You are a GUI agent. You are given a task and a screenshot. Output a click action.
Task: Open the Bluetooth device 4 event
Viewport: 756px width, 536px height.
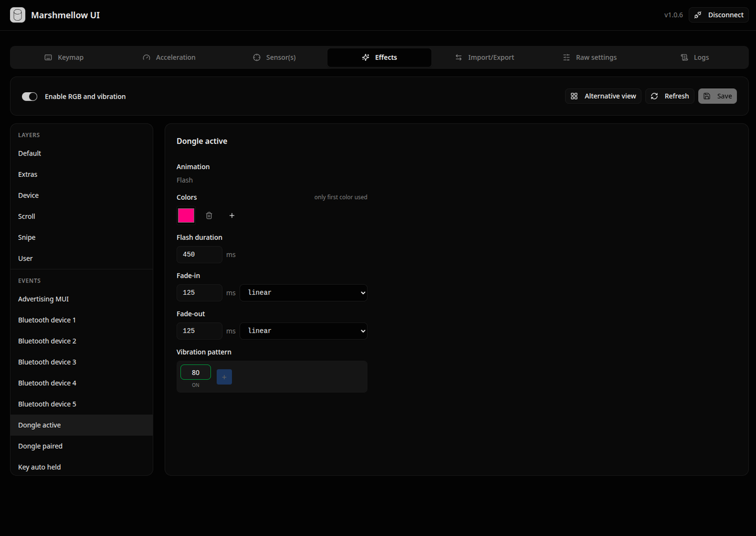coord(82,383)
